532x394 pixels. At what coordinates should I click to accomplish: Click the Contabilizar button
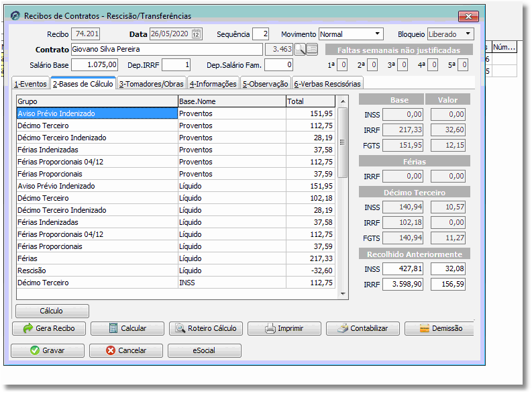(363, 328)
